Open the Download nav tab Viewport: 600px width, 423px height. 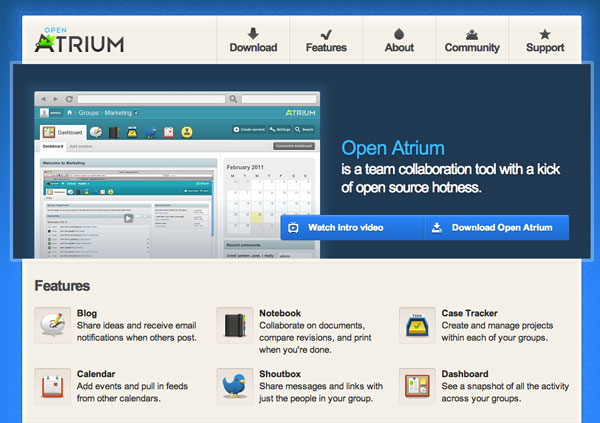click(x=253, y=40)
